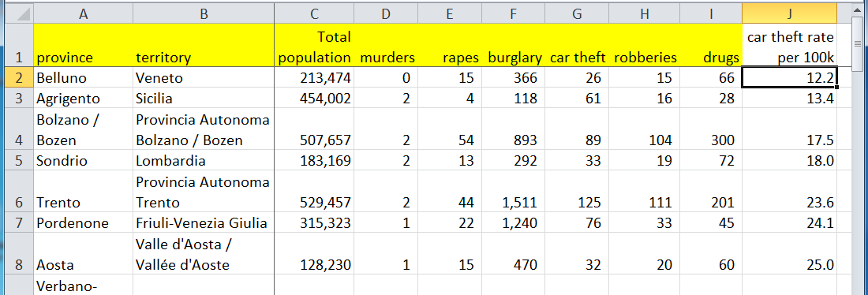Viewport: 868px width, 295px height.
Task: Click the 'drugs' header cell
Action: (711, 46)
